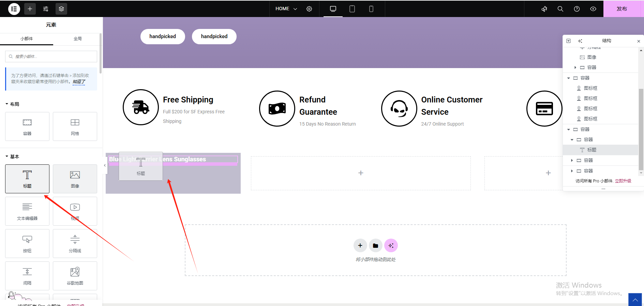This screenshot has height=306, width=644.
Task: Switch to mobile preview mode
Action: 371,9
